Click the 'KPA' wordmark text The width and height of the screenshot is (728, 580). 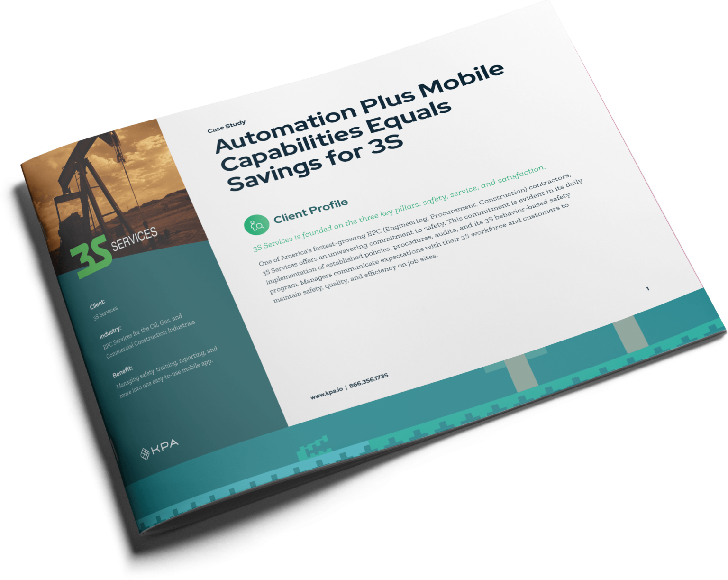click(165, 446)
